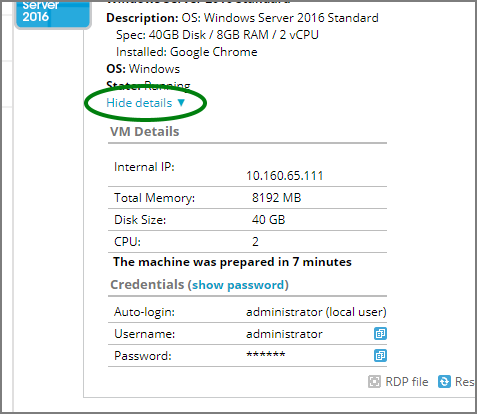Image resolution: width=477 pixels, height=414 pixels.
Task: Click the partially visible Res label
Action: click(x=465, y=382)
